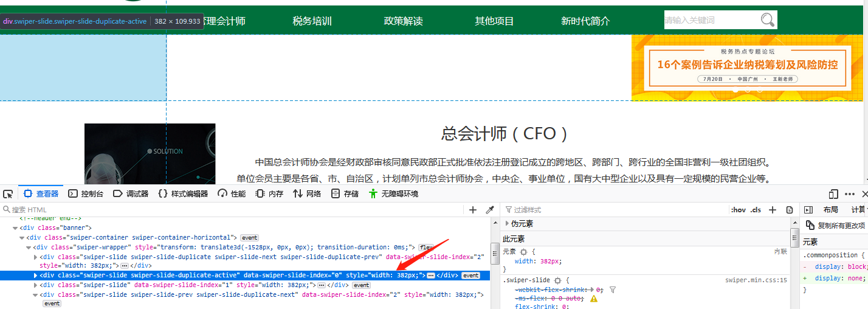This screenshot has width=868, height=309.
Task: Open the 样式编辑器 style editor tab
Action: tap(183, 194)
